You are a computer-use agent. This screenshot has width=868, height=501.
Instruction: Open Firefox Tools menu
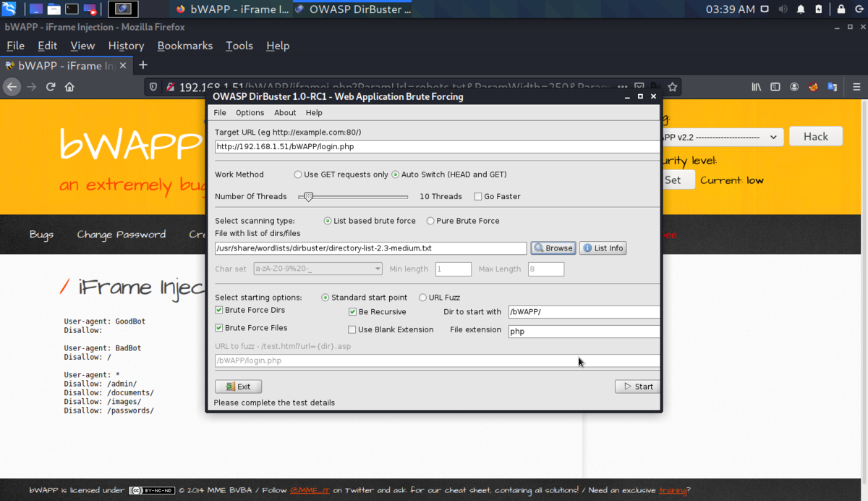[239, 46]
